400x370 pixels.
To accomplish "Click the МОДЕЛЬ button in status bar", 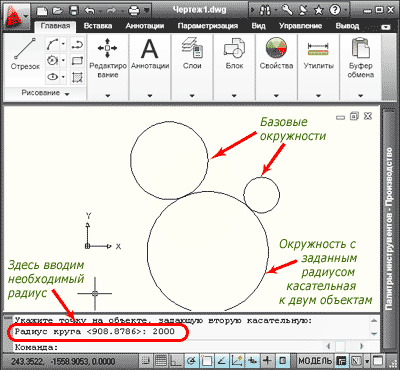I will 315,361.
